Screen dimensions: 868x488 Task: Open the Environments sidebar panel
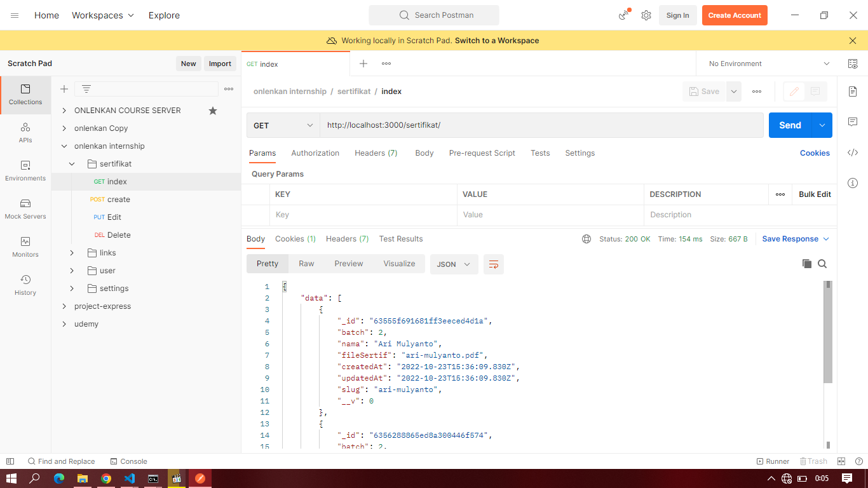point(25,171)
